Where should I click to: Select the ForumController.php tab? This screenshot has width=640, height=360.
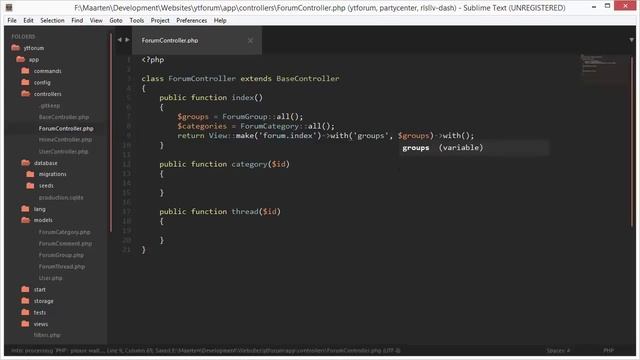click(197, 40)
